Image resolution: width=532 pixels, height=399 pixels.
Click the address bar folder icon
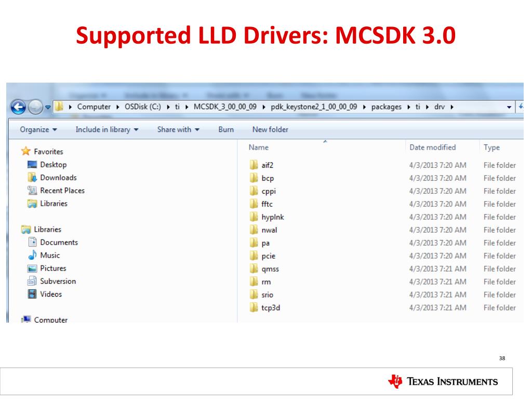click(x=59, y=107)
